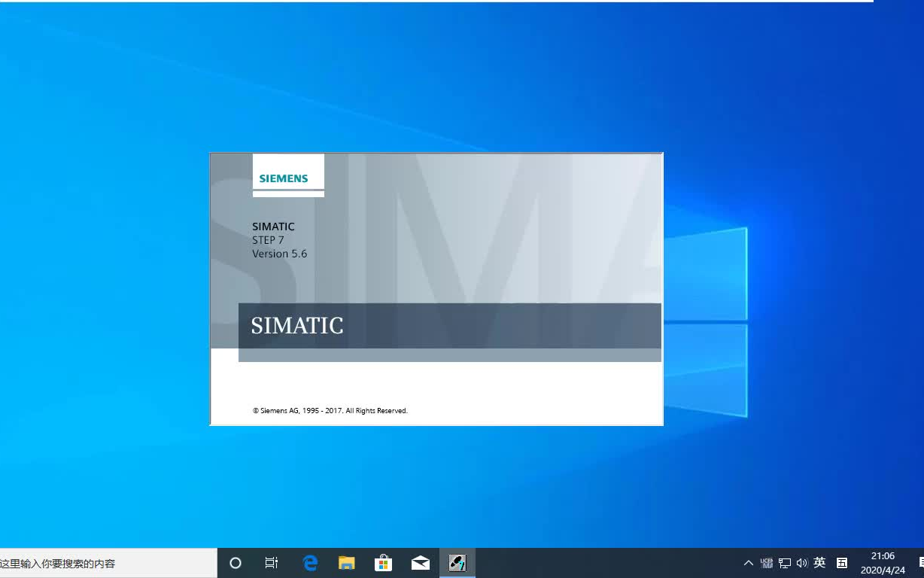924x578 pixels.
Task: Open the Microsoft Store app
Action: click(x=383, y=562)
